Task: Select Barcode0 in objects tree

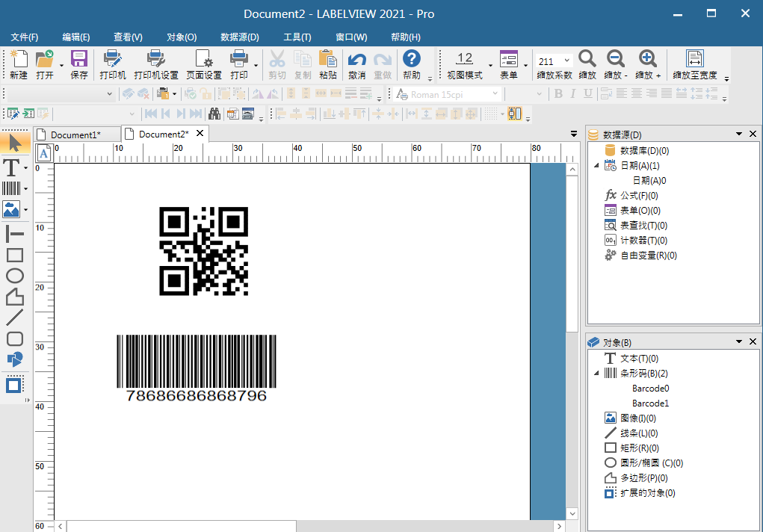Action: pos(651,389)
